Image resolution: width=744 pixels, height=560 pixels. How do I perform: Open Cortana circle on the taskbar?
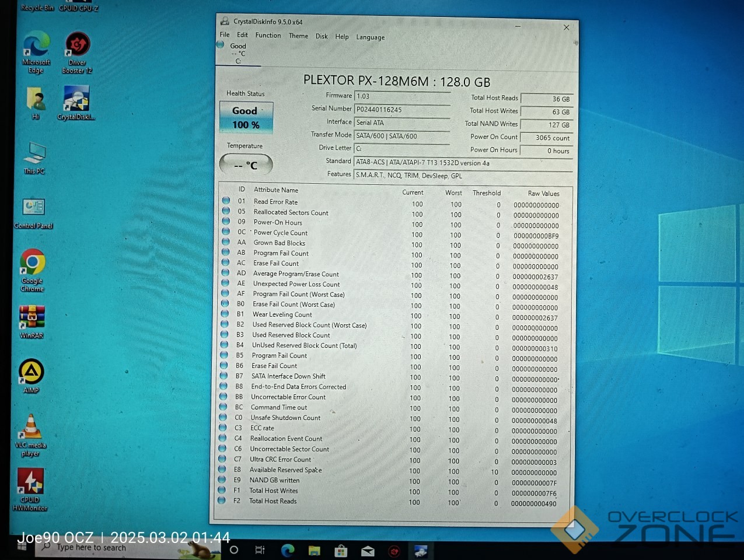click(234, 549)
